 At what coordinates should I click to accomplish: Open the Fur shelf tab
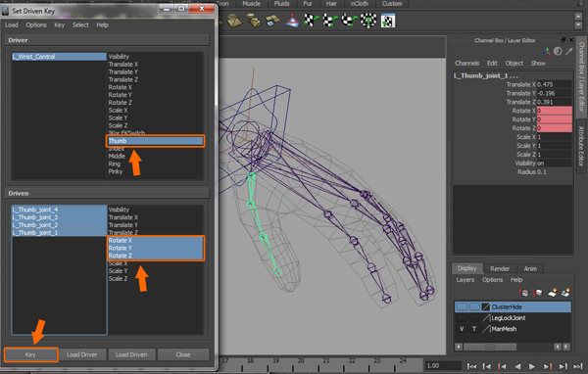pyautogui.click(x=308, y=4)
